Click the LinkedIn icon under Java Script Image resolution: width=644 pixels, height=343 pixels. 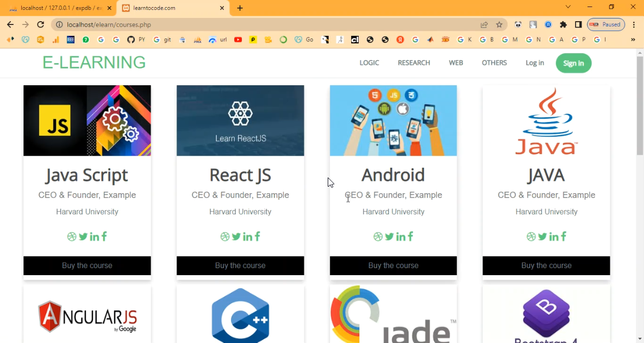tap(94, 237)
